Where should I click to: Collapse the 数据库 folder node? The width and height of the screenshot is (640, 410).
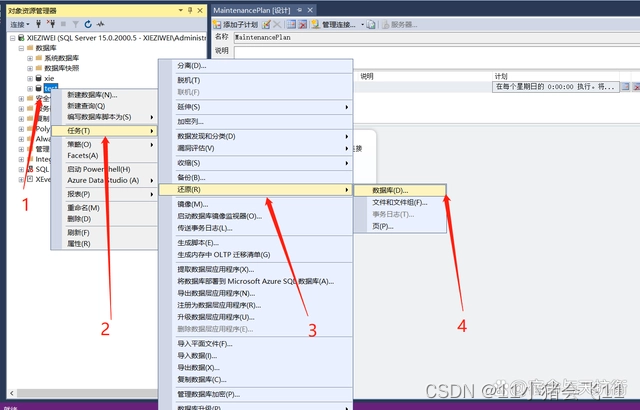pos(21,48)
